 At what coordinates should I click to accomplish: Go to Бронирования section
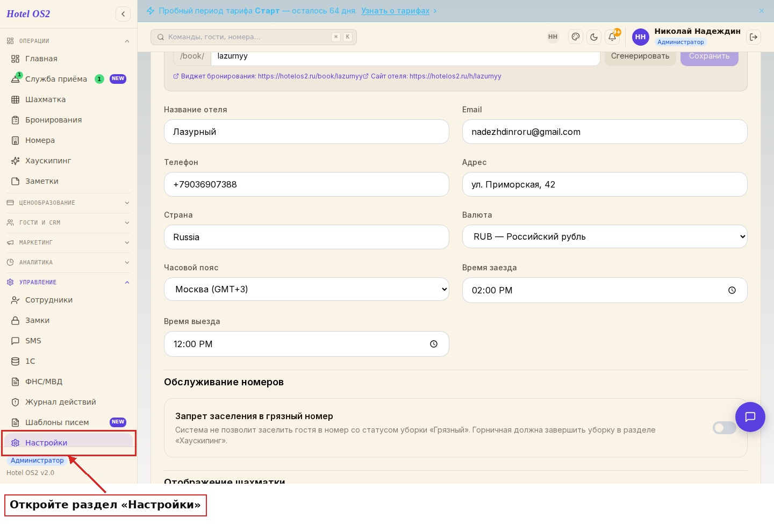click(69, 120)
